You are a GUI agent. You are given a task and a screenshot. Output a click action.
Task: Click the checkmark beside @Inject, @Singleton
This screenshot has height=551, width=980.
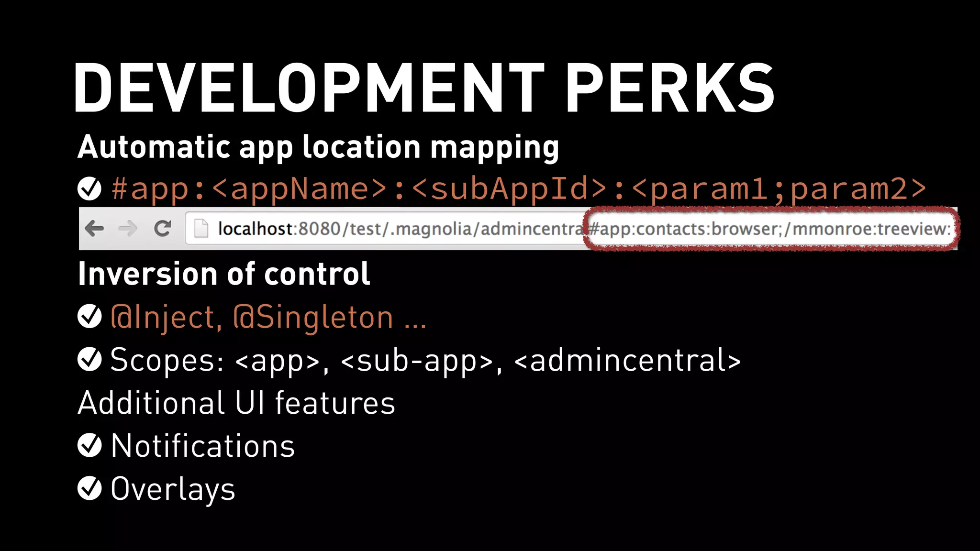coord(89,317)
